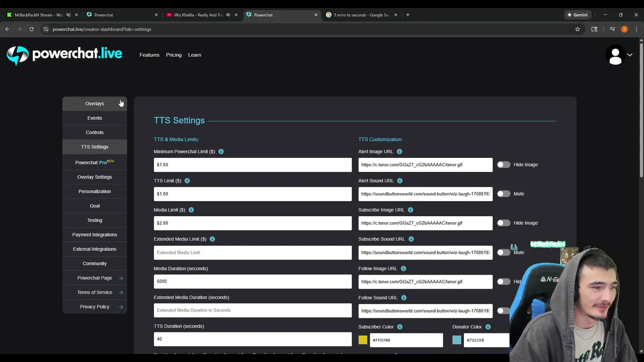Open Controls in the sidebar
The image size is (644, 362).
(x=95, y=132)
